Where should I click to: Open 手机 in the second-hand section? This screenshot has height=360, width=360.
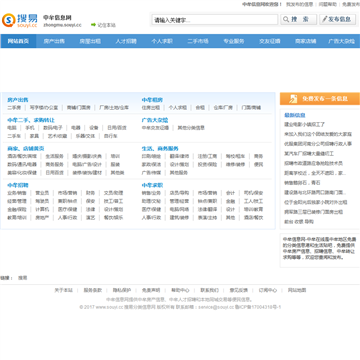pos(30,128)
